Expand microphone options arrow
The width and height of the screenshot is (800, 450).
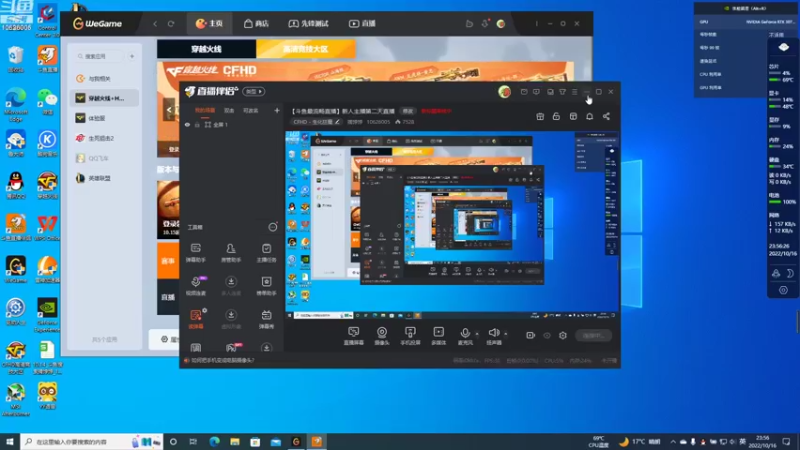click(x=477, y=334)
